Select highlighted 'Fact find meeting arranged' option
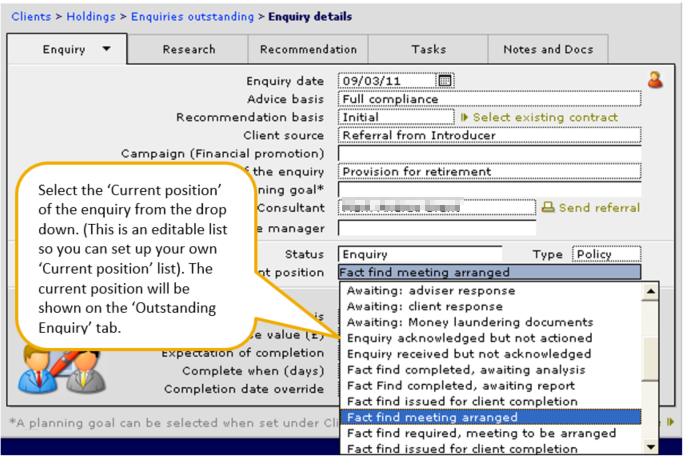This screenshot has width=688, height=457. [491, 417]
